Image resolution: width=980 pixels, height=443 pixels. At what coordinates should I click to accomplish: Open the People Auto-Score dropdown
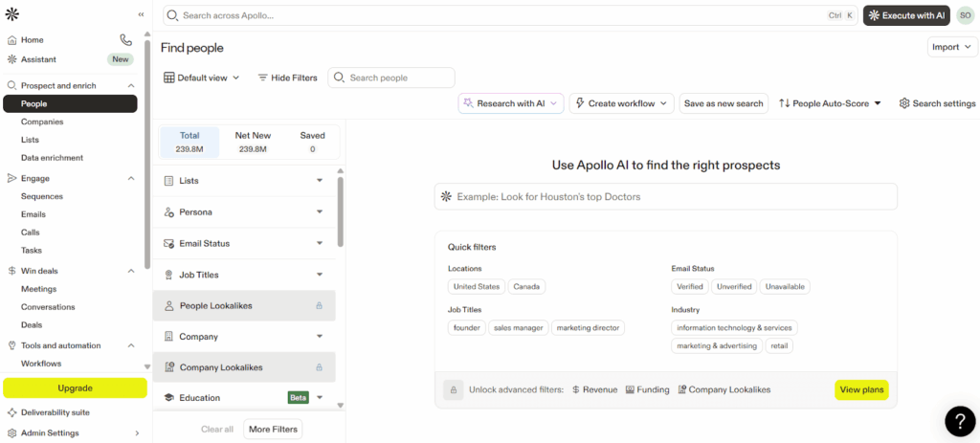(x=830, y=103)
